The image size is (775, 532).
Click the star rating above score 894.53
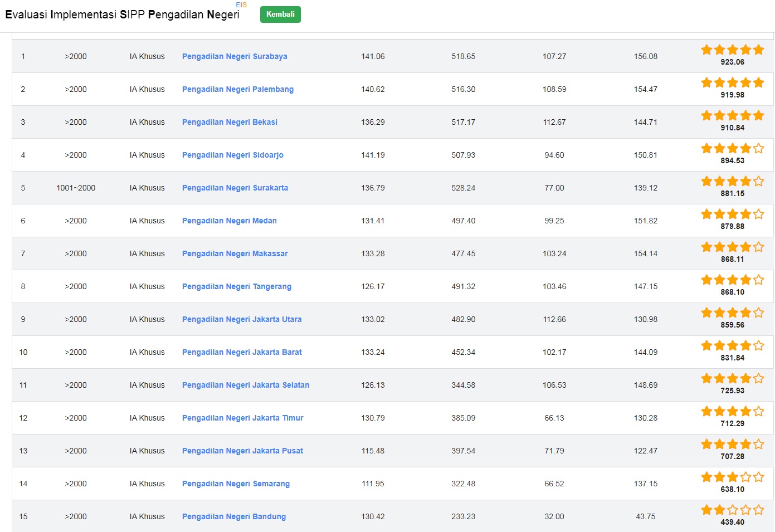(x=732, y=149)
